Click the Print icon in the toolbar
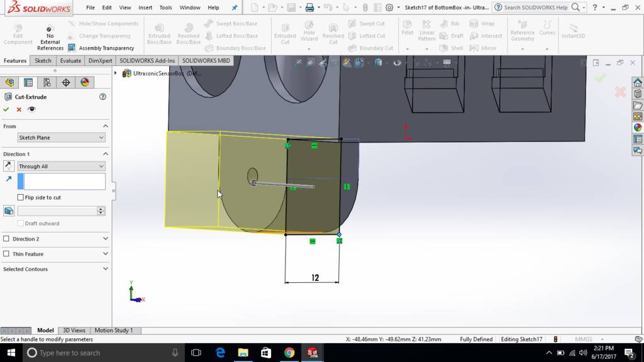Viewport: 644px width, 362px height. tap(309, 8)
